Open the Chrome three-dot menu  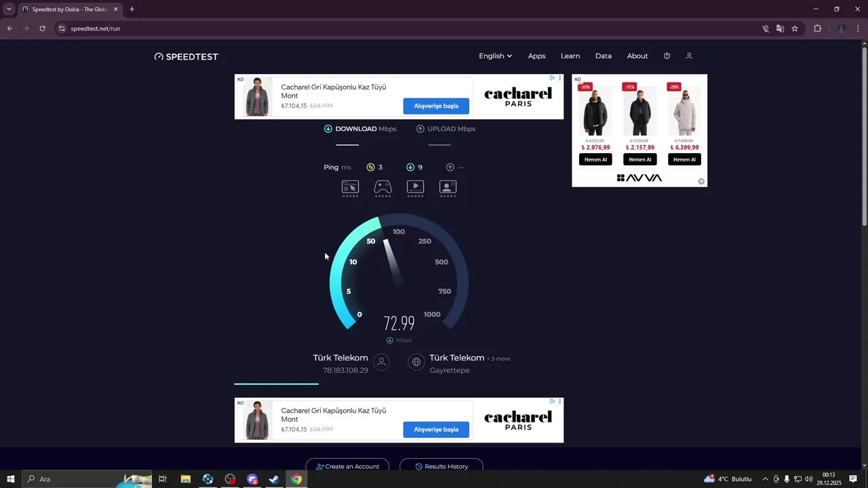859,28
